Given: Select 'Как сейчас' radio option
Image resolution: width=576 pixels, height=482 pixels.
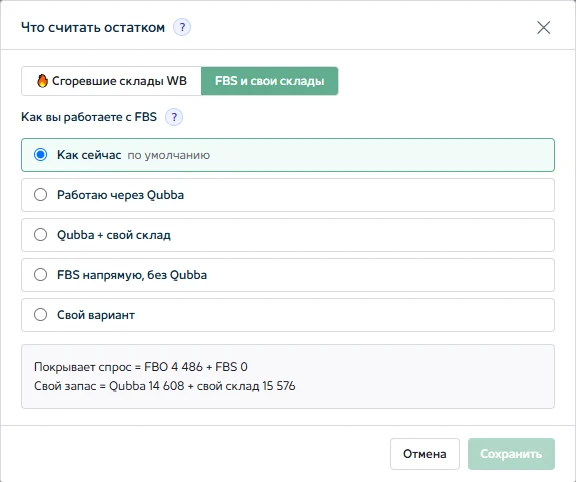Looking at the screenshot, I should pyautogui.click(x=288, y=155).
